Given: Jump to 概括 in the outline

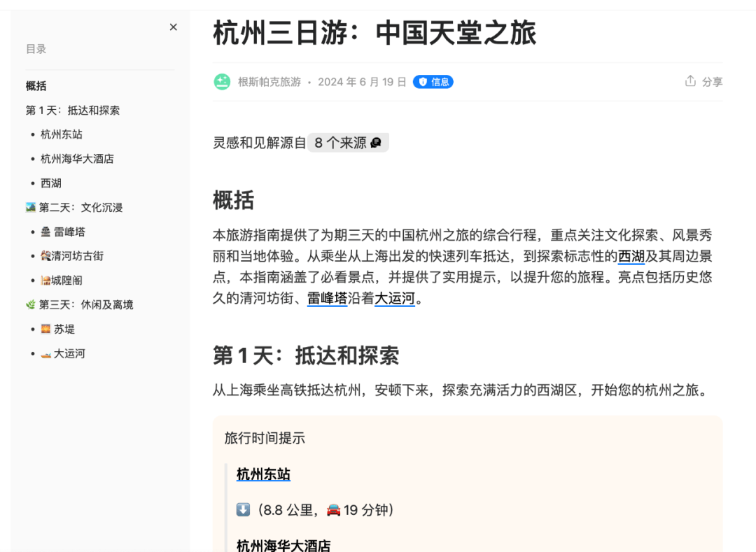Looking at the screenshot, I should click(x=36, y=86).
